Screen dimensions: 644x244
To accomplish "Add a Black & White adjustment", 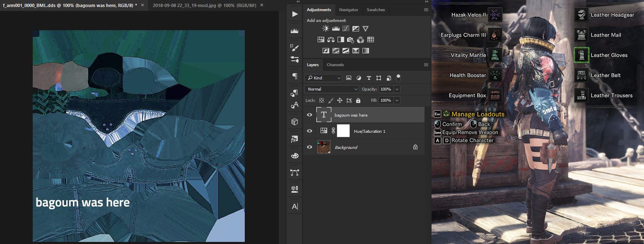I will [341, 40].
